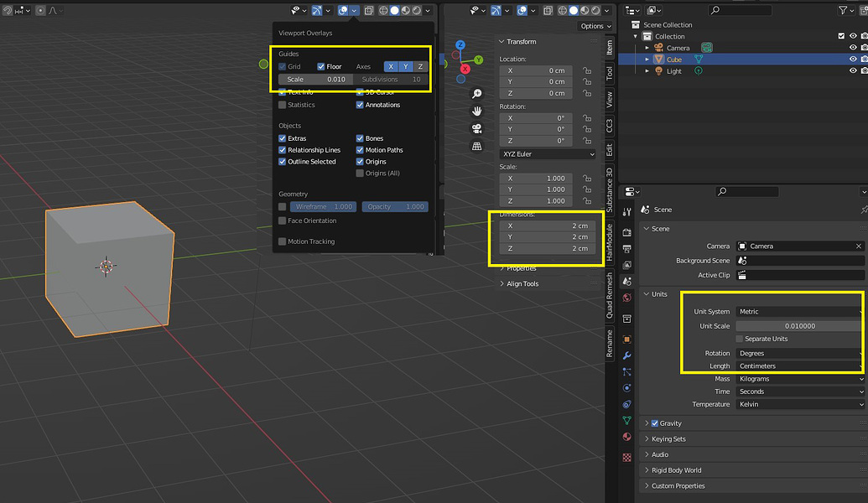868x503 pixels.
Task: Open the Options dropdown button
Action: tap(595, 26)
